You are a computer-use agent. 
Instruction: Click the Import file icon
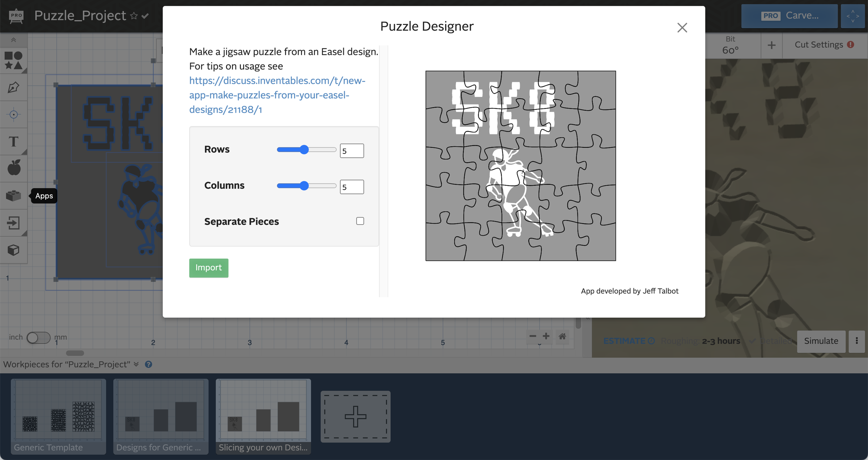[14, 223]
